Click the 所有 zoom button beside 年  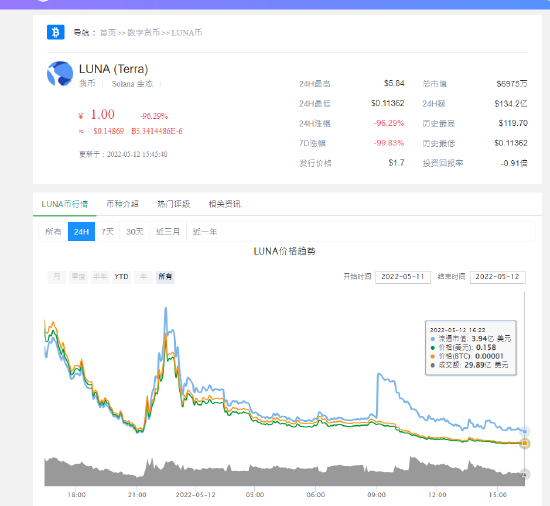(165, 277)
